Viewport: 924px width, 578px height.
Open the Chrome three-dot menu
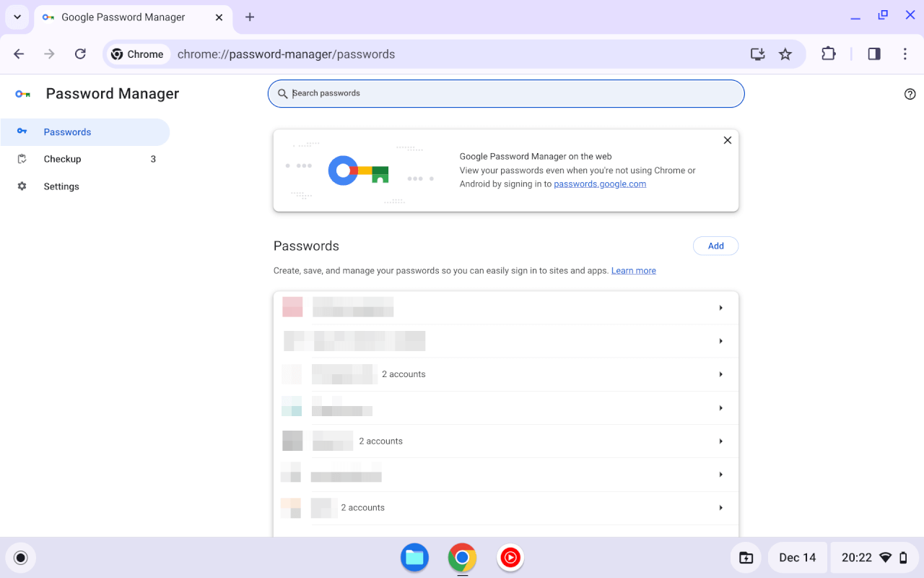coord(905,54)
